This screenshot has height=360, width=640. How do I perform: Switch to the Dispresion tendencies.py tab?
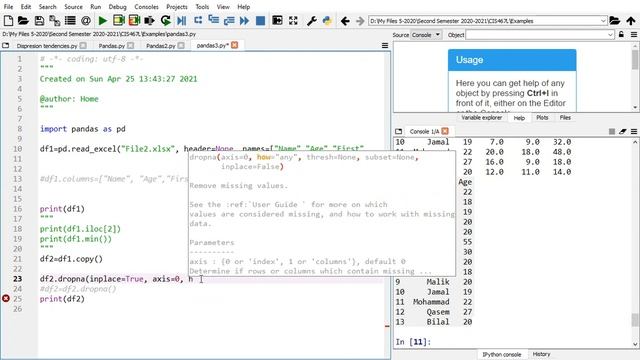pos(47,46)
